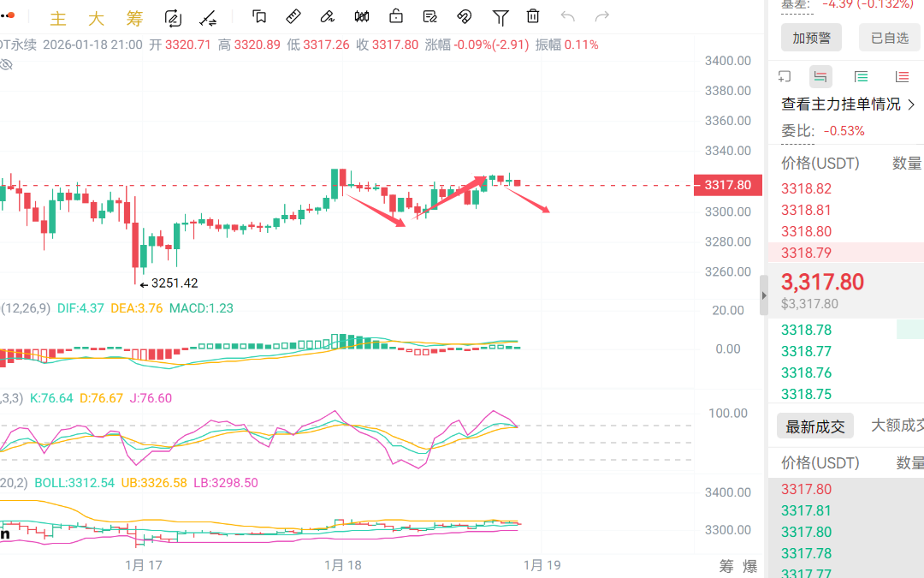Toggle the 筹 chip distribution indicator

coord(134,18)
